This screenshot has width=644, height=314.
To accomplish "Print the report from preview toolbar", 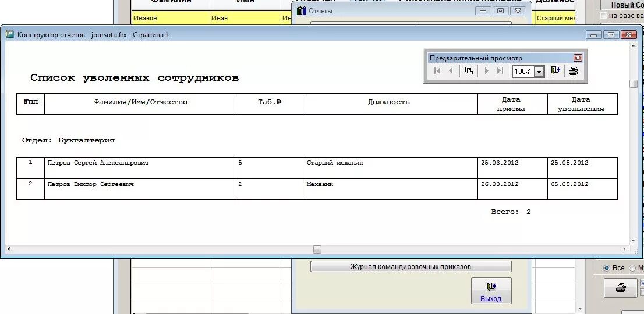I will click(574, 71).
